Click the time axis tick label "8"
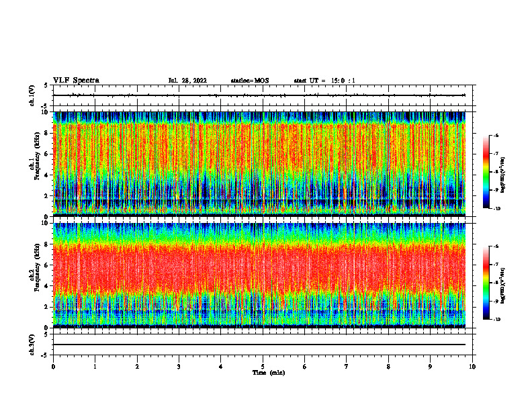Screen dimensions: 532x411 [x=388, y=367]
